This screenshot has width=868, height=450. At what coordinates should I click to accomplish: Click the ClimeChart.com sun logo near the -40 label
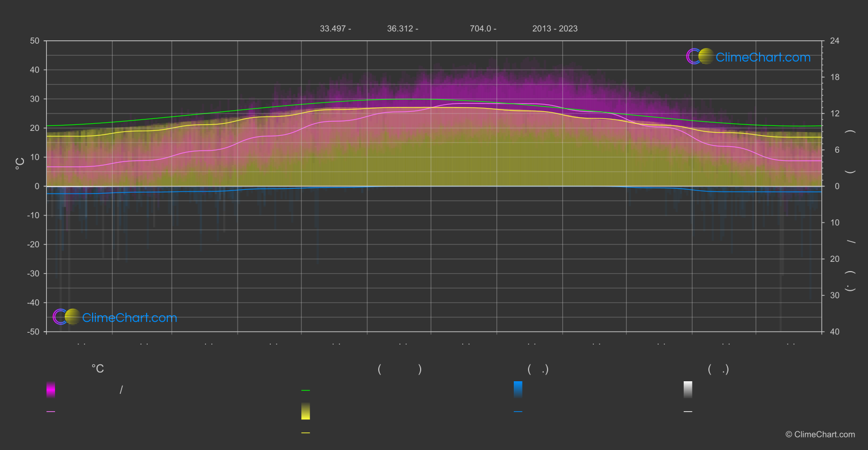click(x=67, y=317)
